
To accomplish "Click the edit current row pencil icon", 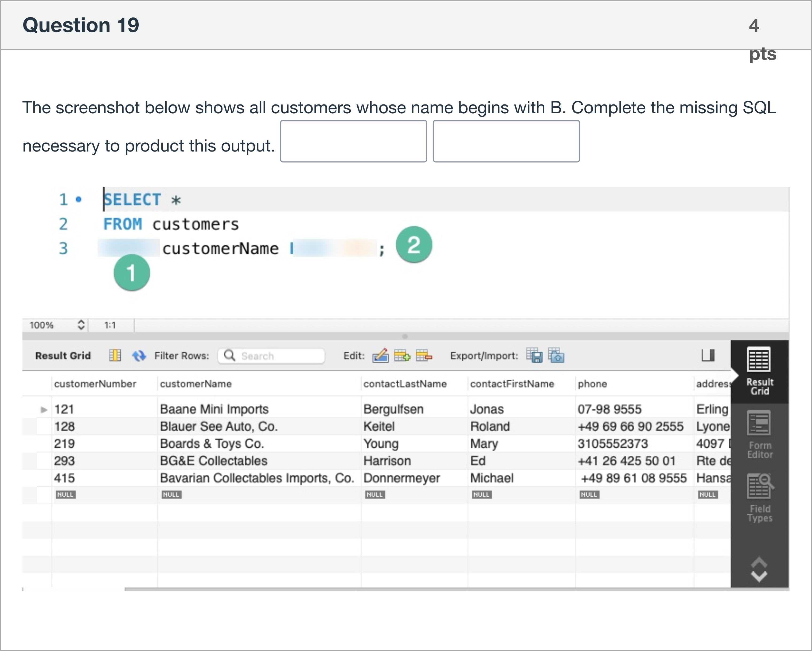I will [x=380, y=355].
